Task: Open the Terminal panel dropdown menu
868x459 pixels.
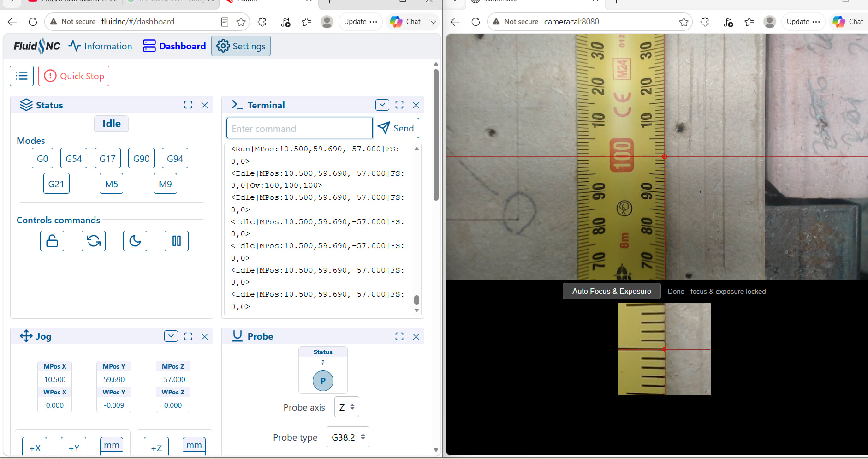Action: click(x=382, y=105)
